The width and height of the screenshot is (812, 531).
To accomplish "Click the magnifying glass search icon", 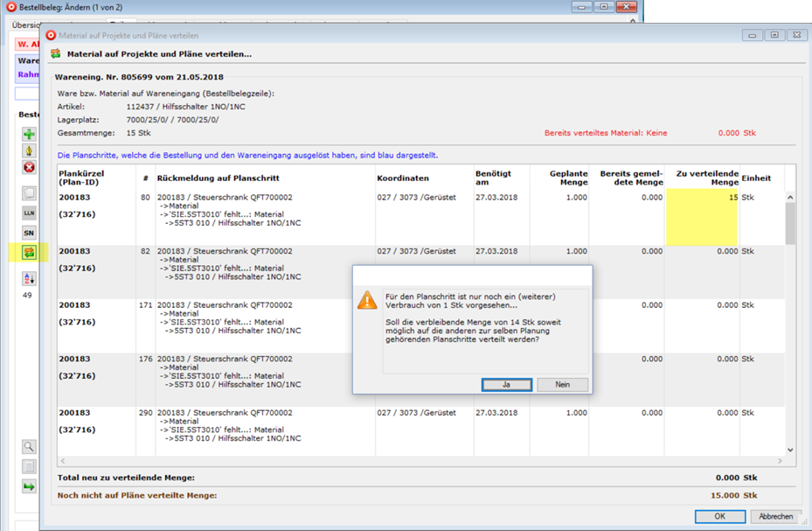I will (29, 446).
